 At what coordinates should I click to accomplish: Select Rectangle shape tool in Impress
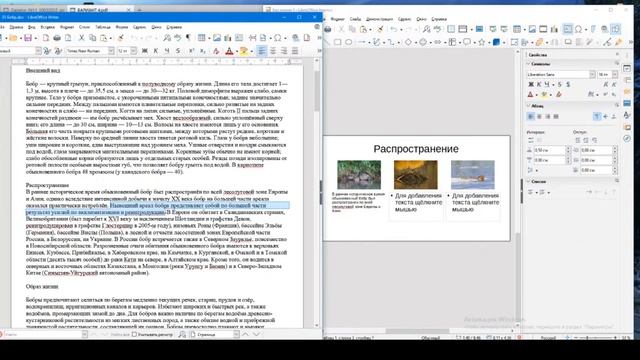pyautogui.click(x=338, y=42)
